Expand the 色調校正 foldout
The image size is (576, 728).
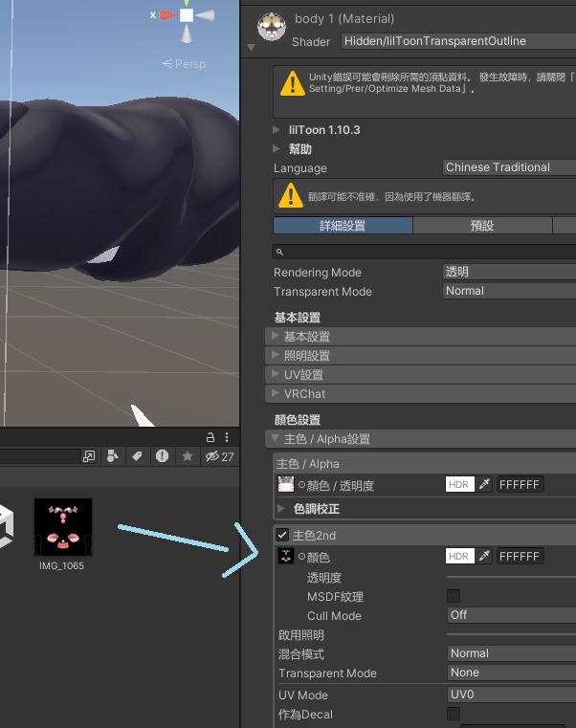pyautogui.click(x=280, y=508)
